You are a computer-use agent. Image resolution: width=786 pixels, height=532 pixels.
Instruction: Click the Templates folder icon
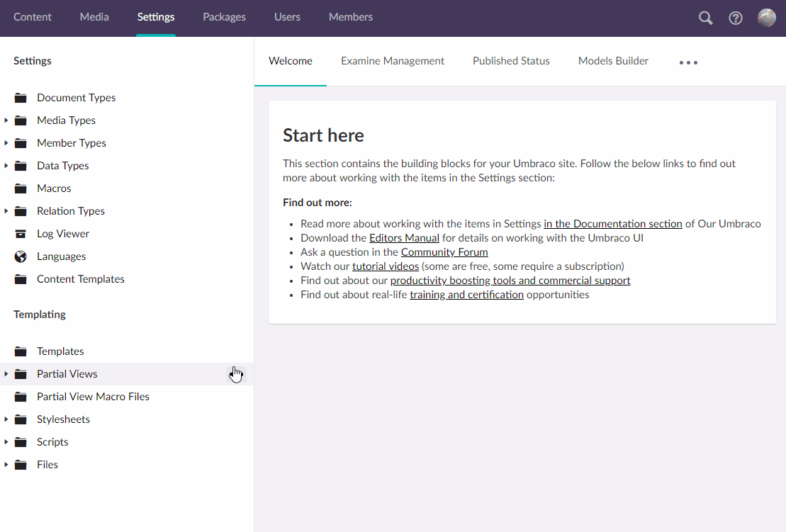pyautogui.click(x=21, y=351)
